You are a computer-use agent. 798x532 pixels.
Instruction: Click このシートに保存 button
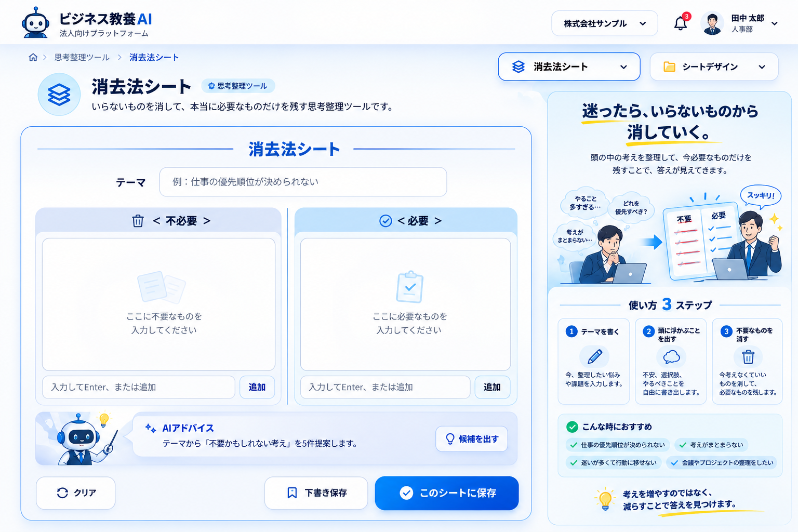click(447, 493)
